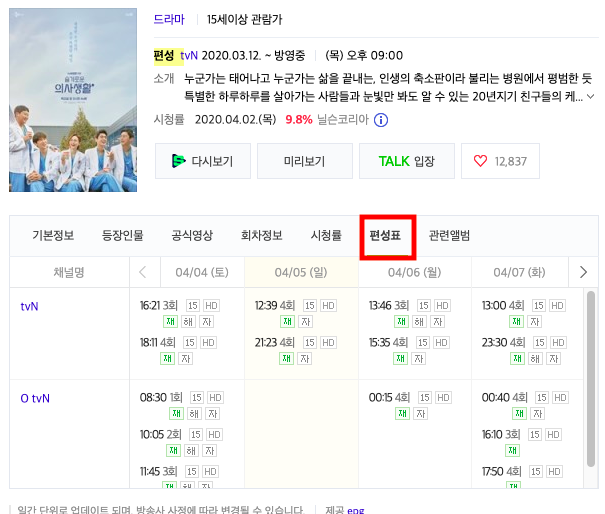Open the 기본정보 tab
The image size is (605, 514).
[x=53, y=235]
